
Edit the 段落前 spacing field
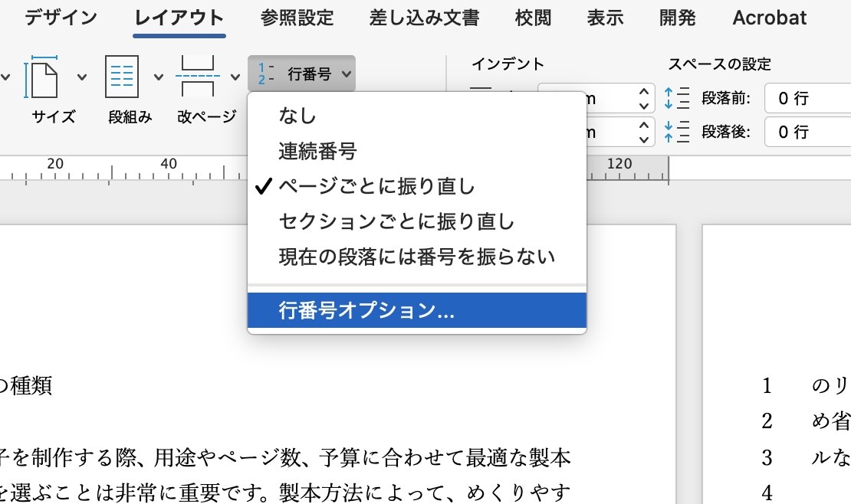(808, 98)
